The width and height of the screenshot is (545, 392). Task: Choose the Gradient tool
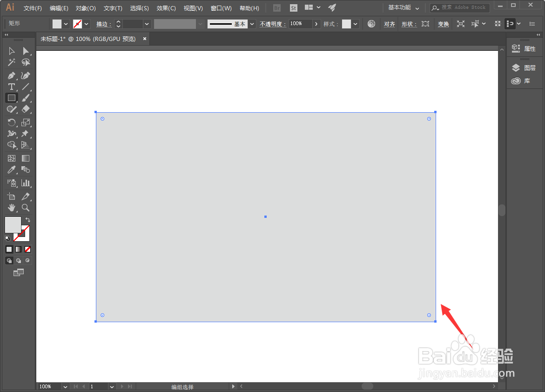(26, 158)
